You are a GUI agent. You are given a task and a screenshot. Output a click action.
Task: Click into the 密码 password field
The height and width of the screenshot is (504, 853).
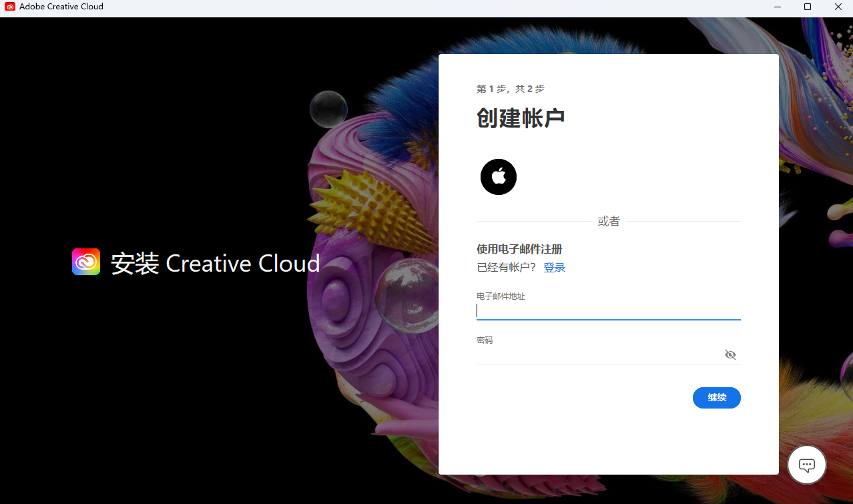coord(597,355)
